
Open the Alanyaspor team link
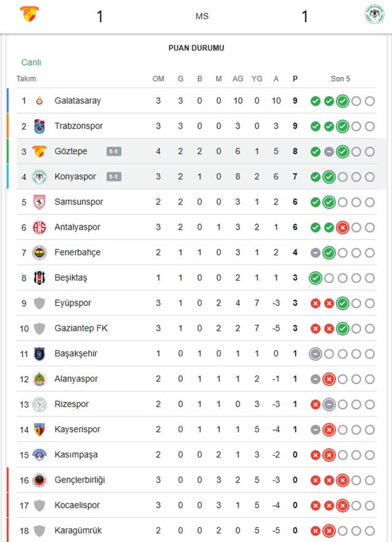point(76,379)
